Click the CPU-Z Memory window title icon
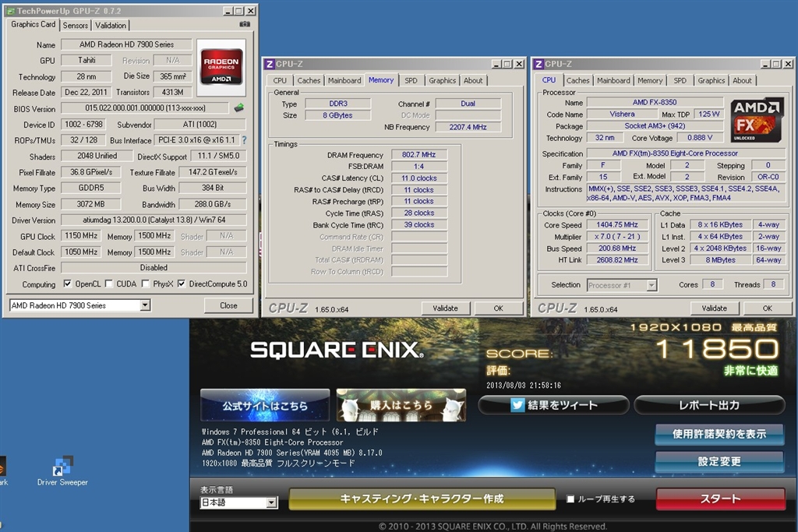The width and height of the screenshot is (798, 532). pos(269,64)
